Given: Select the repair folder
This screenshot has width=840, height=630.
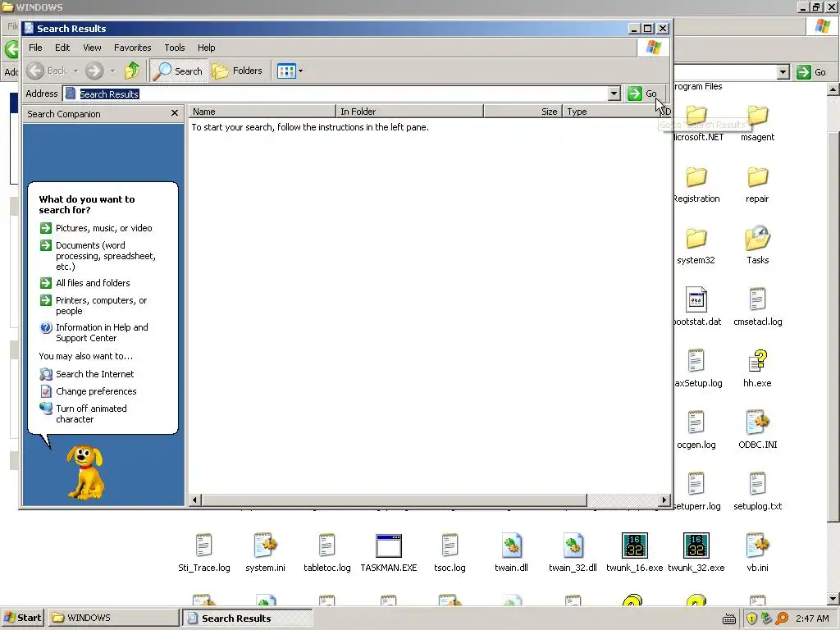Looking at the screenshot, I should point(757,185).
